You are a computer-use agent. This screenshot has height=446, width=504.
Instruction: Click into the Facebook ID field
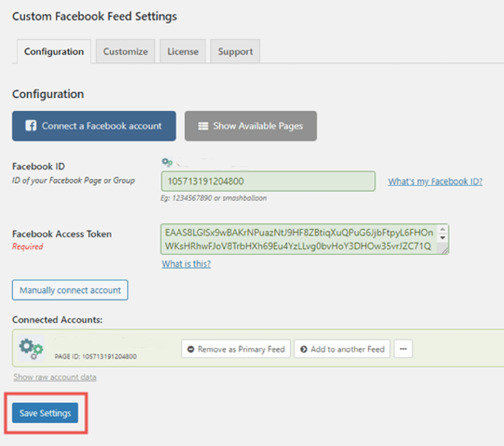tap(268, 181)
